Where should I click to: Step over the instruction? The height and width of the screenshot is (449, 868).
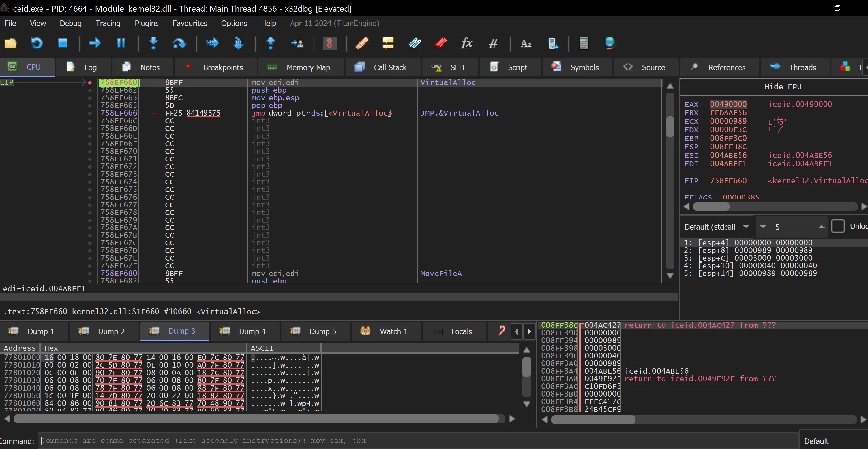tap(180, 43)
